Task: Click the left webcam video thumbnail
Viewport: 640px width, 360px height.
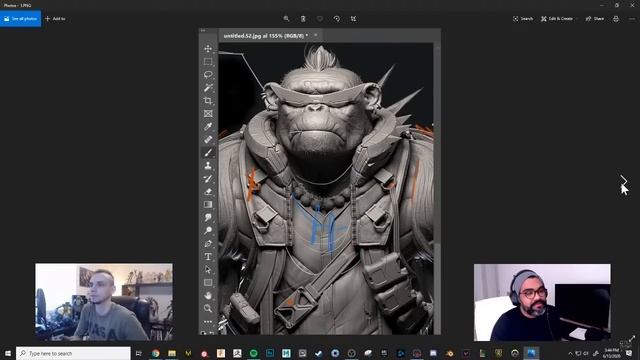Action: pos(104,302)
